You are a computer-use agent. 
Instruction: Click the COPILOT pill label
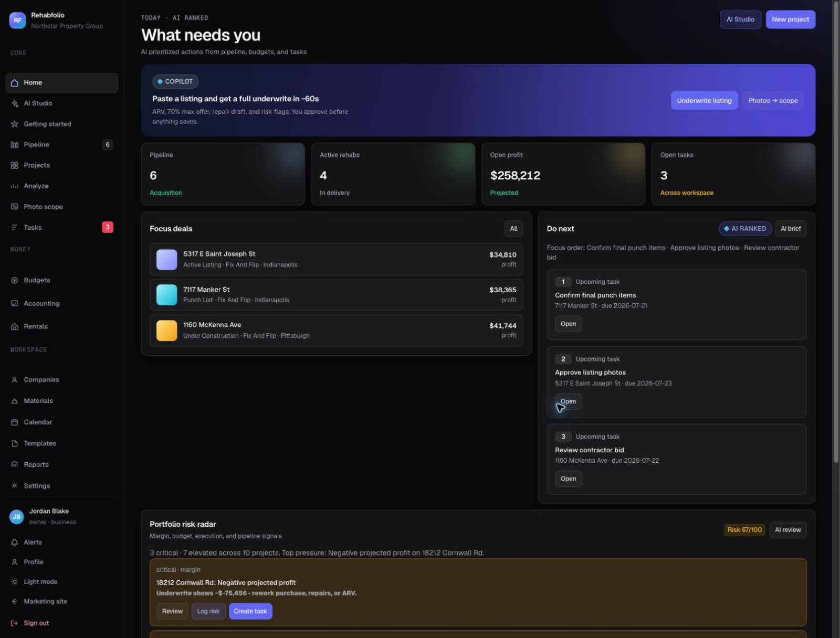(175, 82)
